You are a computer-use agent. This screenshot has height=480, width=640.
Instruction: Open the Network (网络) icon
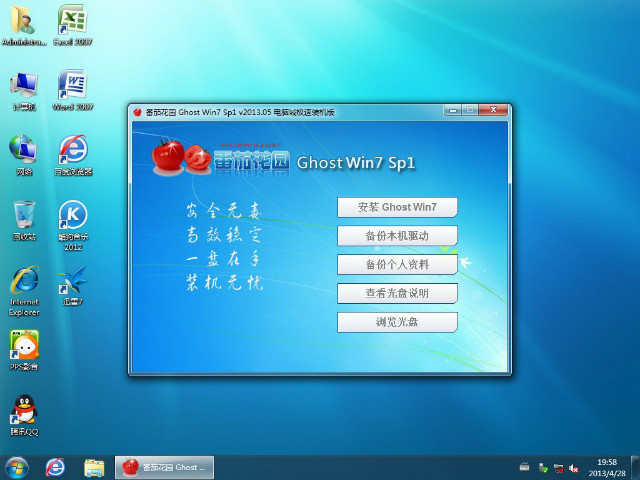pos(24,155)
